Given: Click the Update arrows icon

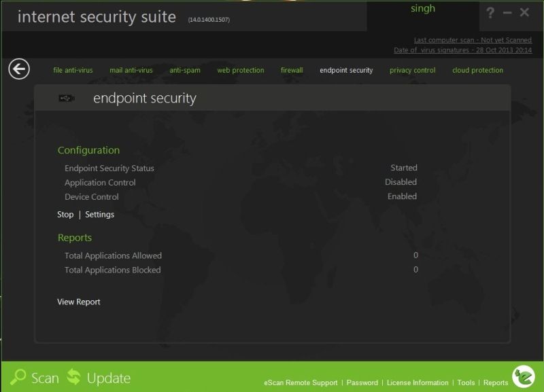Looking at the screenshot, I should point(73,377).
